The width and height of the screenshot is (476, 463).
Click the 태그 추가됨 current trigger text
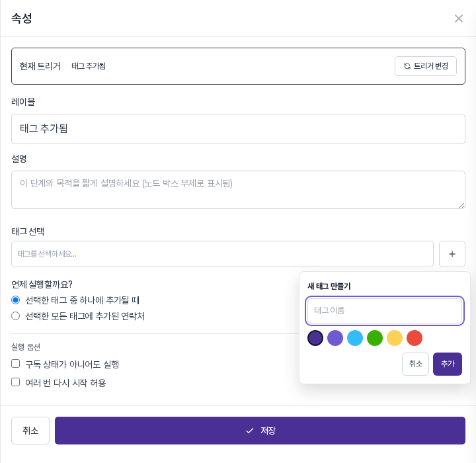tap(89, 66)
